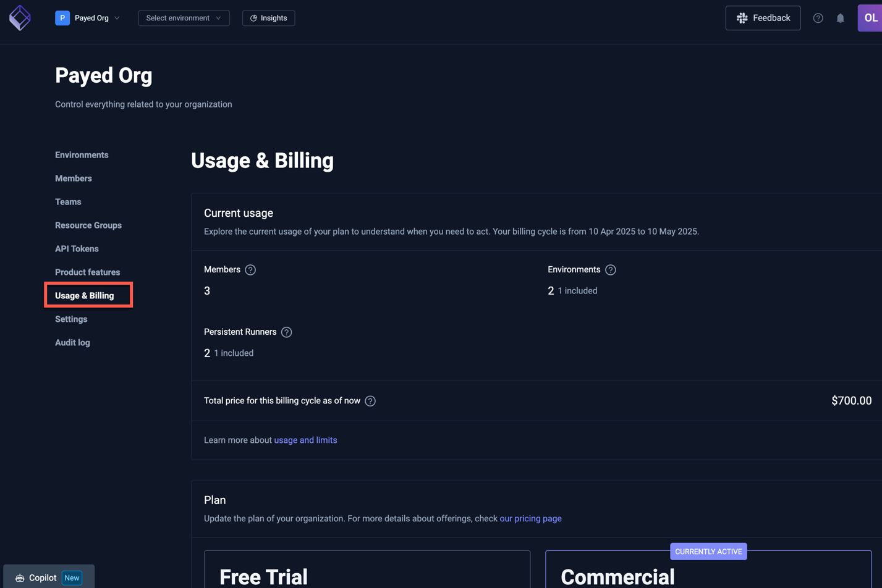Viewport: 882px width, 588px height.
Task: Navigate to API Tokens in sidebar
Action: pos(77,249)
